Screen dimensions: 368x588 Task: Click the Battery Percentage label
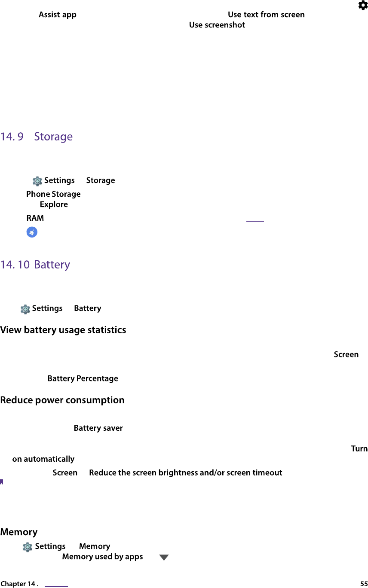(x=83, y=378)
